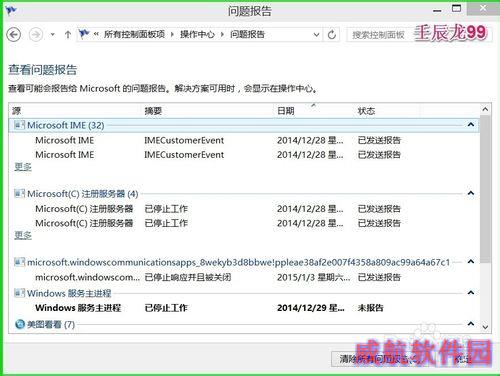
Task: Select the Windows 服务主进程 group header
Action: [243, 293]
